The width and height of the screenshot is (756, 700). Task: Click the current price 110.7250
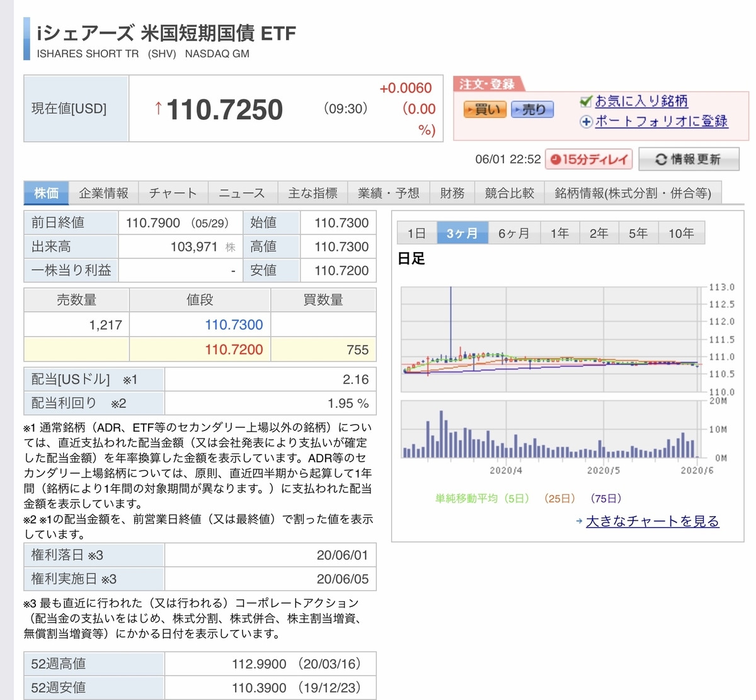225,110
